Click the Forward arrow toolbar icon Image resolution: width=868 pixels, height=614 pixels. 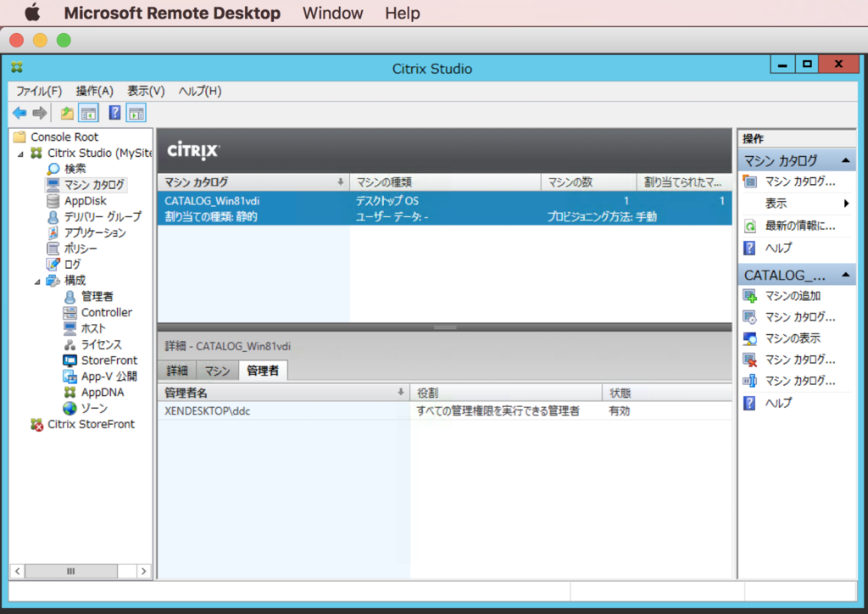[39, 113]
